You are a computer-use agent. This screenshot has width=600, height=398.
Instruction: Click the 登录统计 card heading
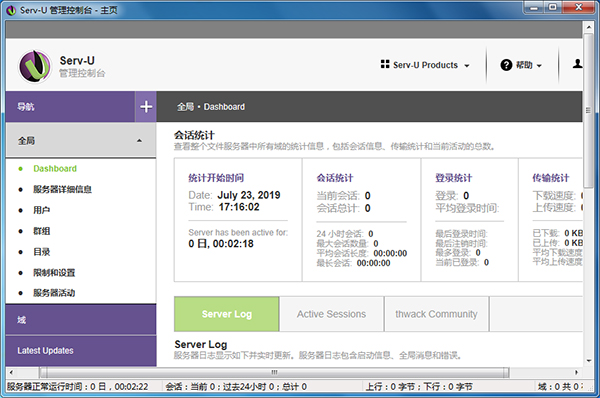(453, 178)
